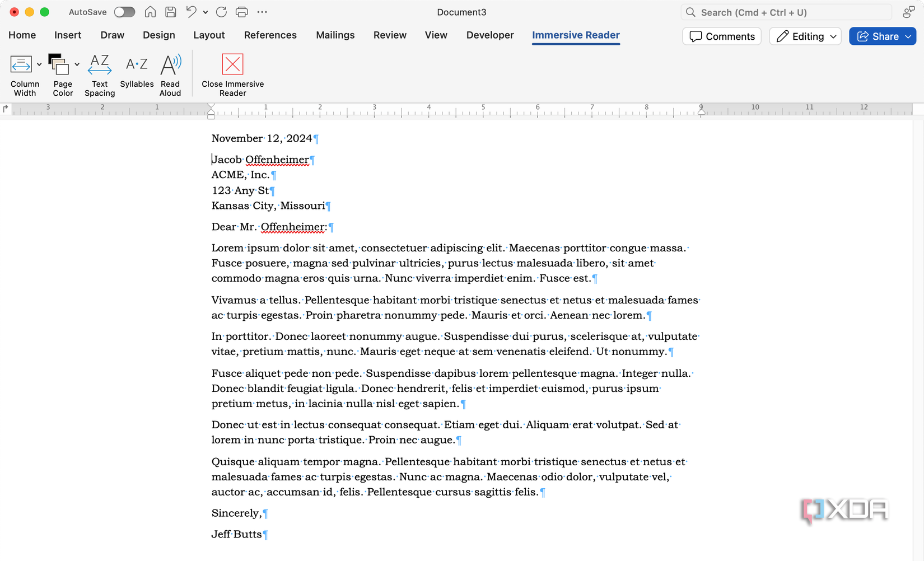Switch to the Insert tab

[68, 35]
